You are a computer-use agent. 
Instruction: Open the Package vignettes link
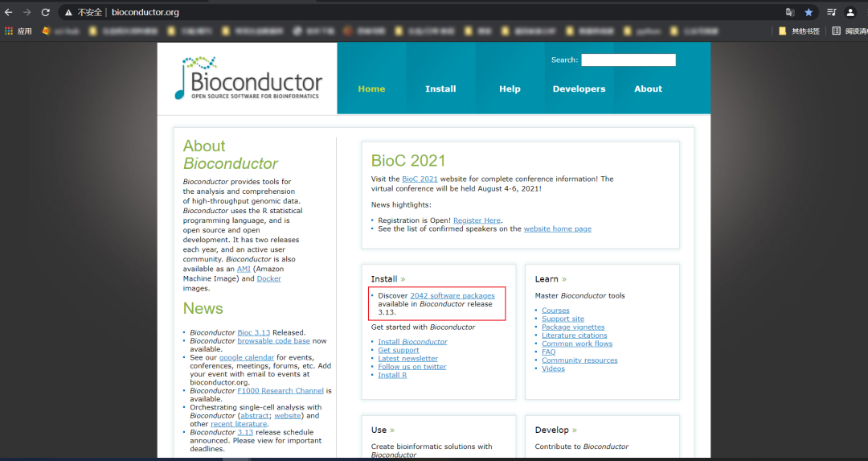573,327
